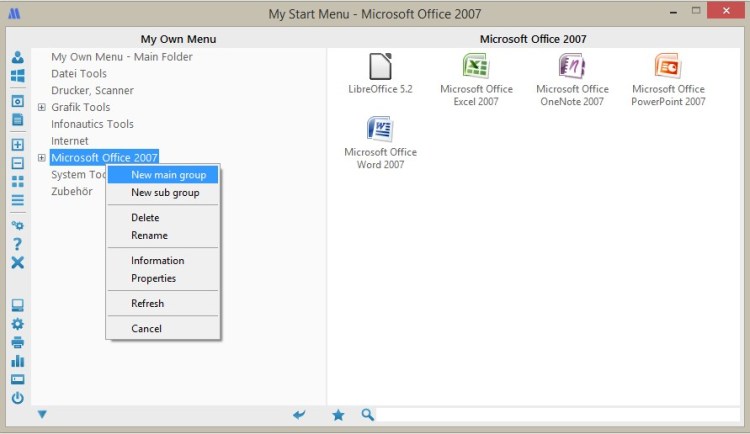Select Grafik Tools folder
750x434 pixels.
tap(80, 107)
